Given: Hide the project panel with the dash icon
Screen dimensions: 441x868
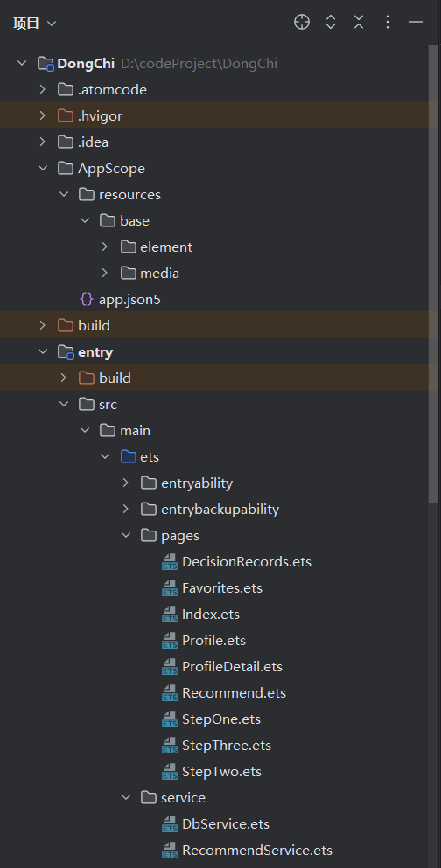Looking at the screenshot, I should (416, 22).
